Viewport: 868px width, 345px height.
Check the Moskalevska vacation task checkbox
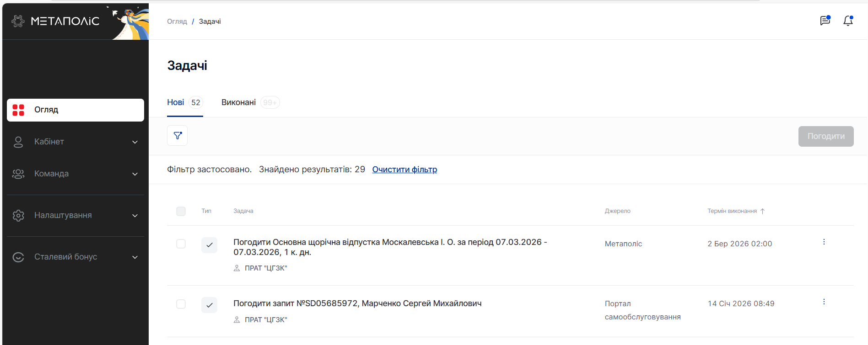pyautogui.click(x=181, y=244)
